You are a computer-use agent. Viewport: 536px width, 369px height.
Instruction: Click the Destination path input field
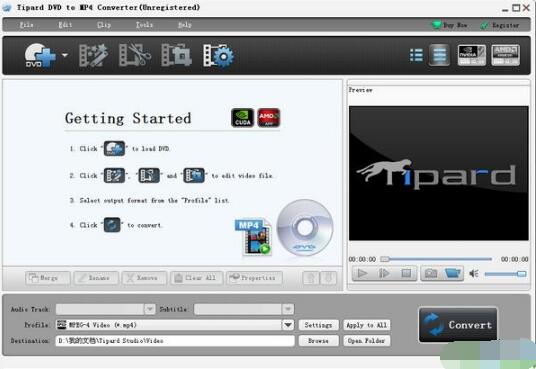click(x=175, y=341)
